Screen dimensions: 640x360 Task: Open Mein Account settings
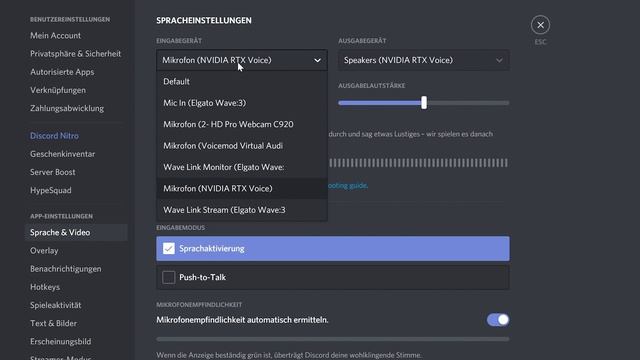(56, 36)
